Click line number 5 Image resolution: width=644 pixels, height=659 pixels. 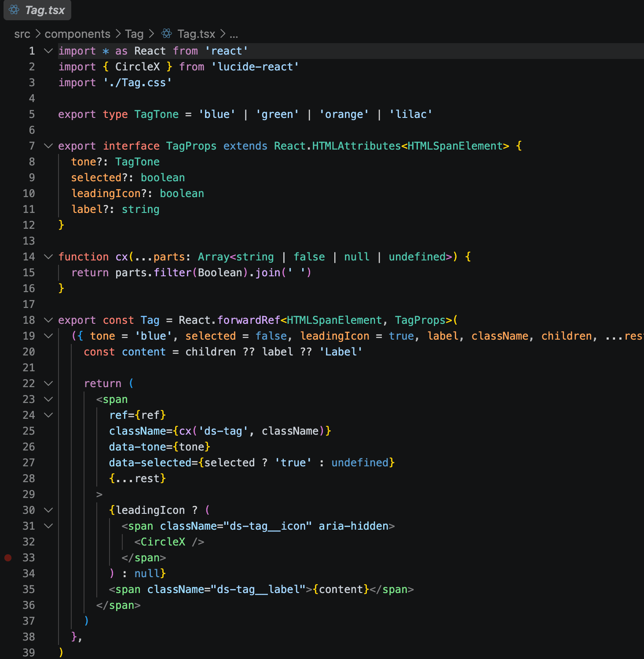32,114
